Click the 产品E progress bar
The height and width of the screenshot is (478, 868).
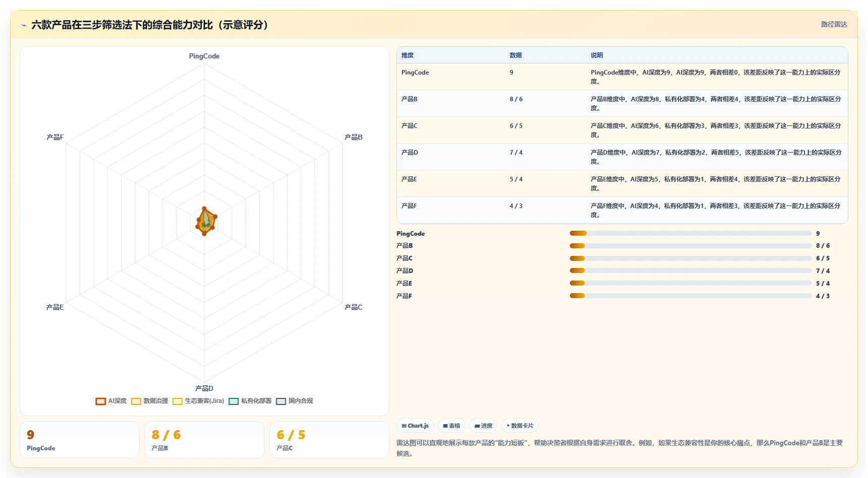coord(691,283)
